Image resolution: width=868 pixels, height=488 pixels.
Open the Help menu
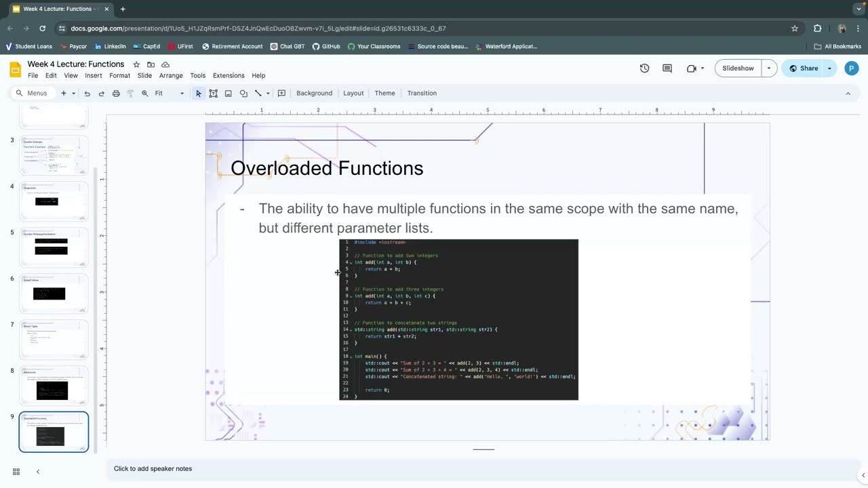(258, 76)
